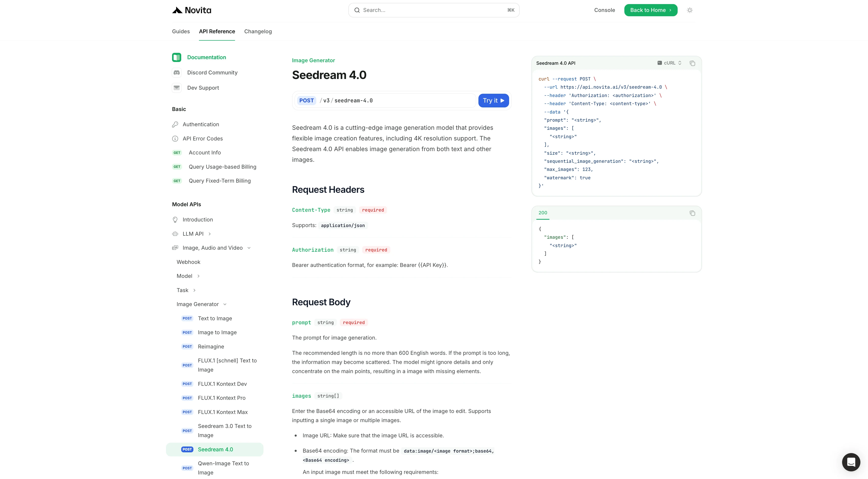Viewport: 868px width, 479px height.
Task: Open the Text to Image endpoint
Action: (215, 318)
